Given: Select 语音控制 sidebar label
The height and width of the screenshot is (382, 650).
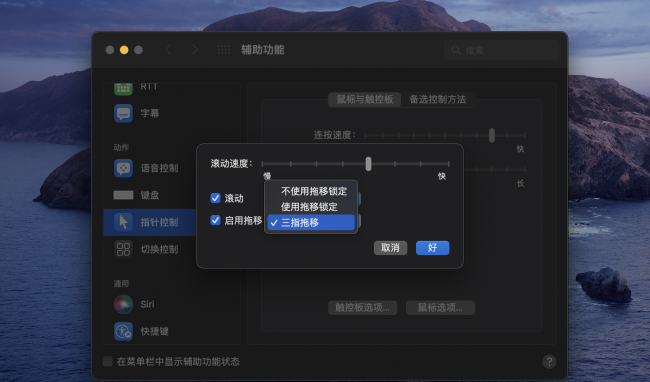Looking at the screenshot, I should pyautogui.click(x=159, y=168).
